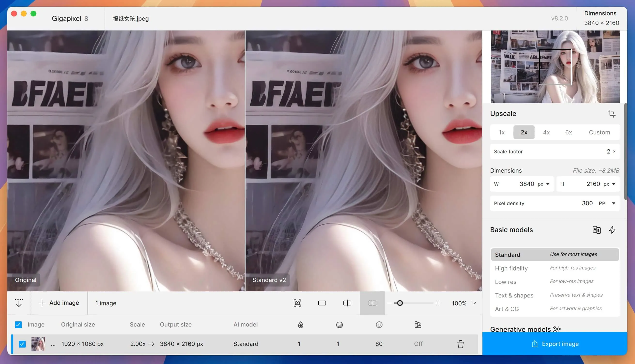This screenshot has height=364, width=635.
Task: Click the face recovery value 80
Action: (x=379, y=344)
